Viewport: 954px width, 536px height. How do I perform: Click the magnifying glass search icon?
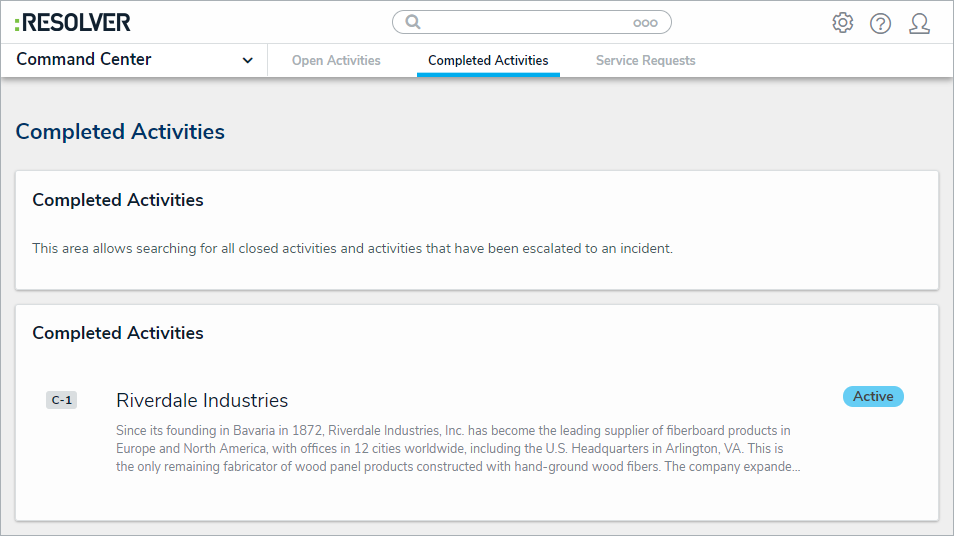pyautogui.click(x=412, y=22)
